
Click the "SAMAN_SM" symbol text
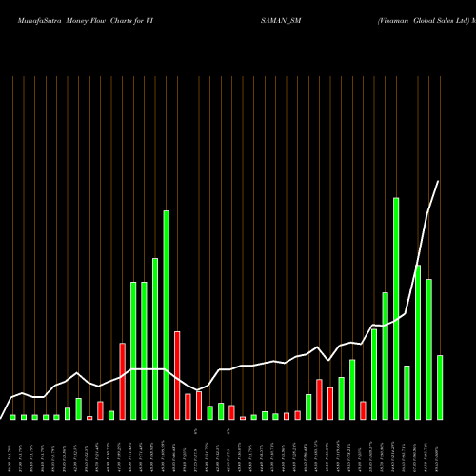tap(281, 21)
